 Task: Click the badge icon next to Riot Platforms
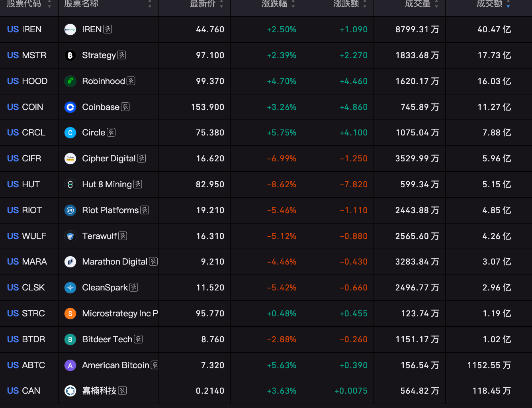point(145,210)
